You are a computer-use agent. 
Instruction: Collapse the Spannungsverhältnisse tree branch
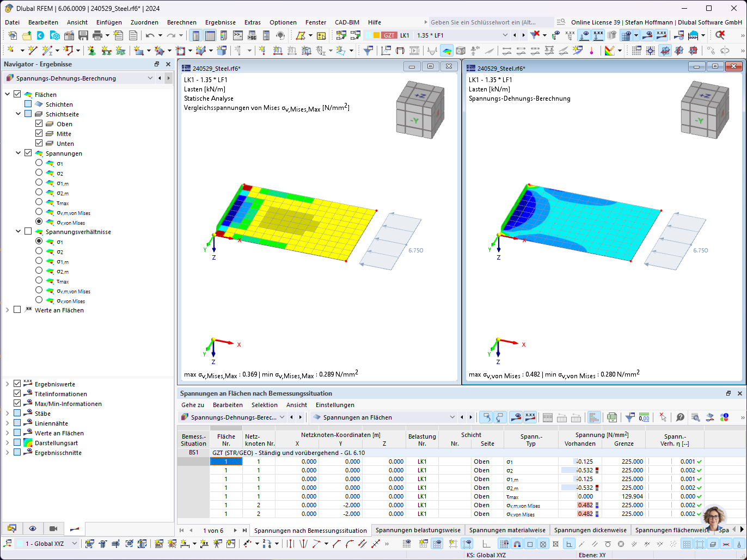pos(17,231)
